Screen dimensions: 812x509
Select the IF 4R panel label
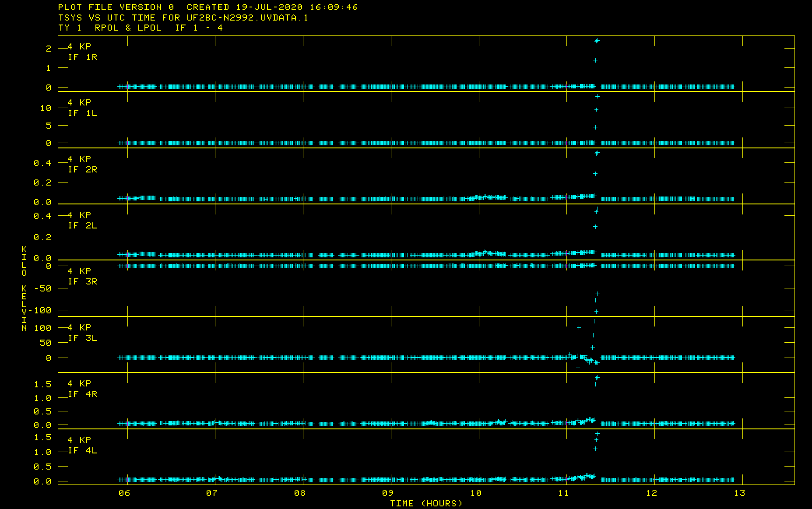pos(82,394)
